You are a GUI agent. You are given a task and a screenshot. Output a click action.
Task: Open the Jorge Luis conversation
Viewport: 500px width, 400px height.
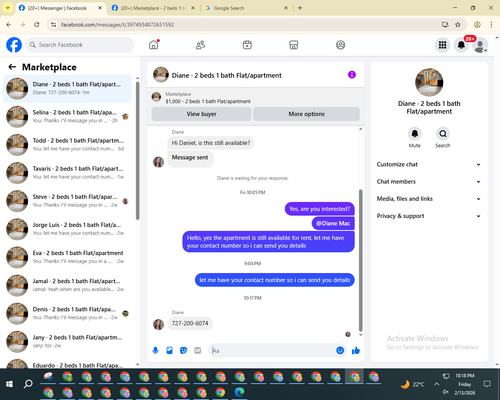(x=67, y=229)
